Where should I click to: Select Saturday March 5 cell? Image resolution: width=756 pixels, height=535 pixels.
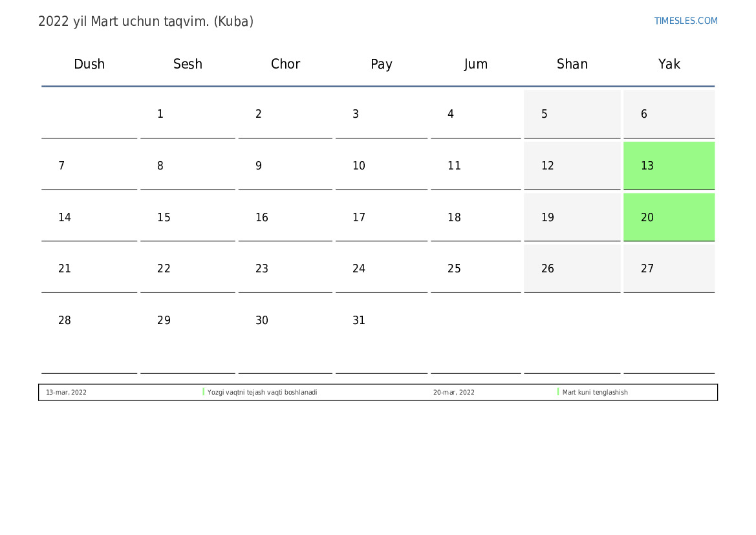(x=572, y=114)
